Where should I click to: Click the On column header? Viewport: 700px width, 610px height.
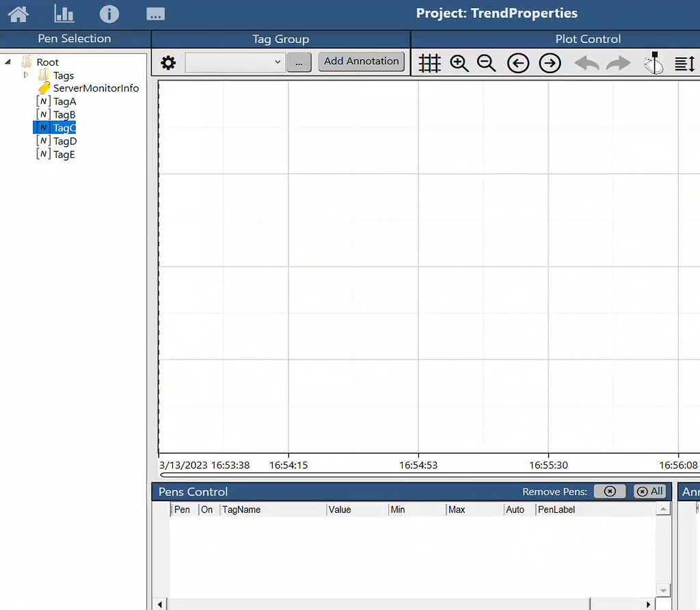point(208,509)
